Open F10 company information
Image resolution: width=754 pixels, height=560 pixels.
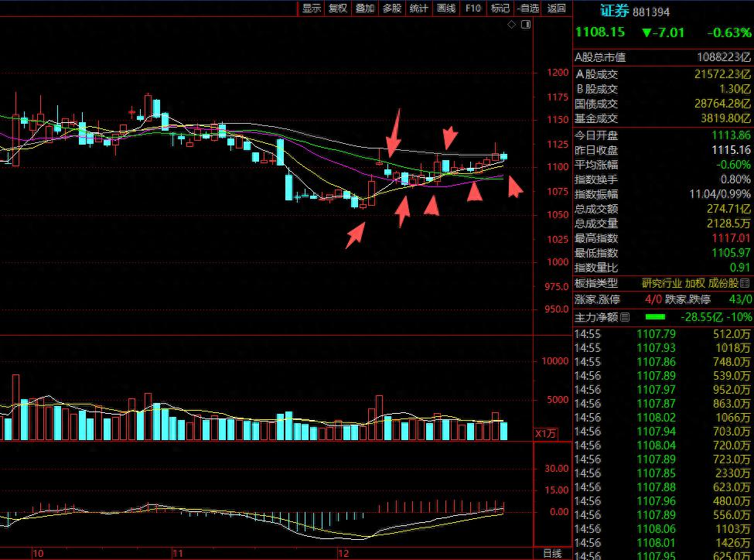[473, 9]
